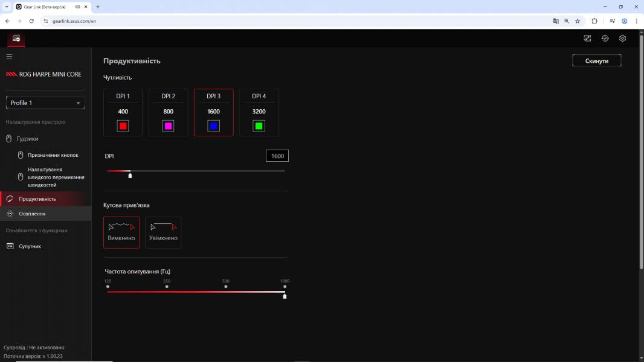Select the DPI 4 3200 preset
The height and width of the screenshot is (362, 644).
coord(259,112)
